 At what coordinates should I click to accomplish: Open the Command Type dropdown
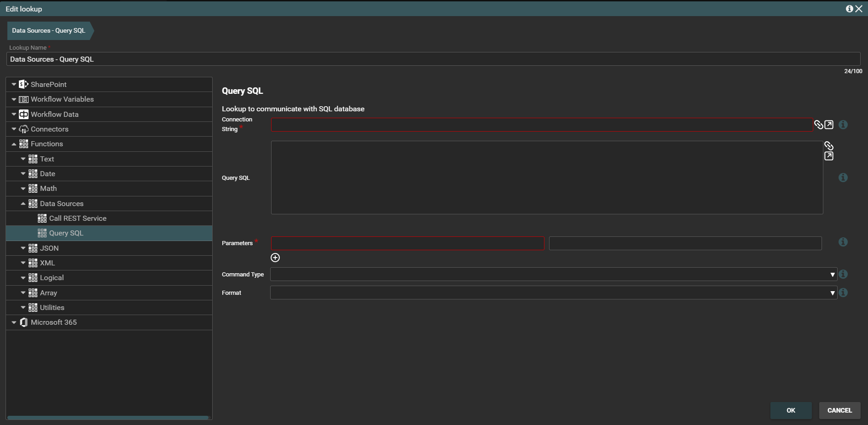[553, 275]
